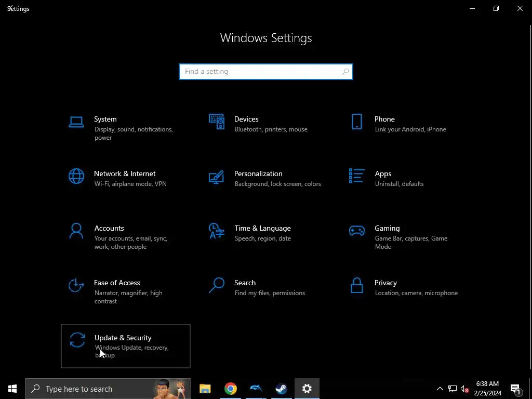The height and width of the screenshot is (399, 532).
Task: Go to Update & Security title
Action: click(x=123, y=338)
